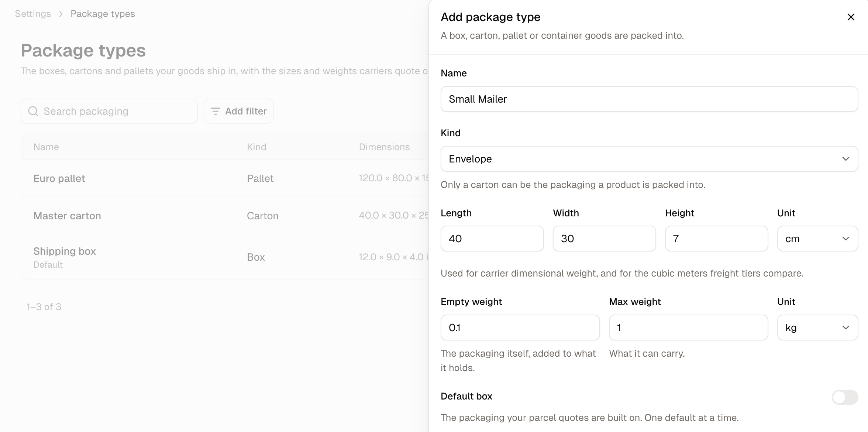Click the Search packaging field

(109, 111)
